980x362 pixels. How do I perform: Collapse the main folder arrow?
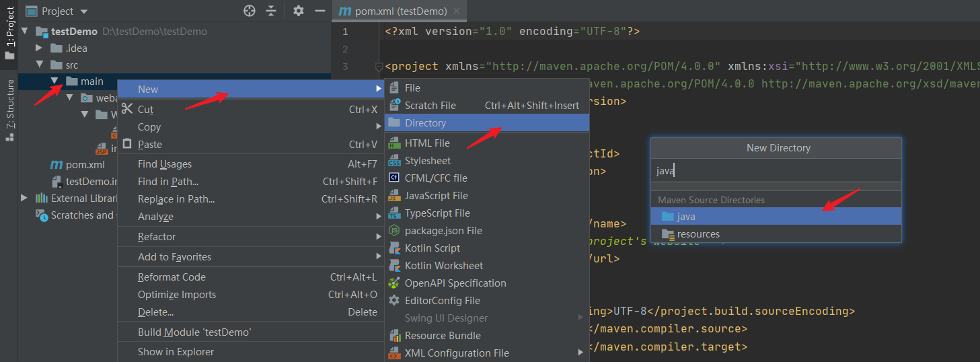(54, 81)
